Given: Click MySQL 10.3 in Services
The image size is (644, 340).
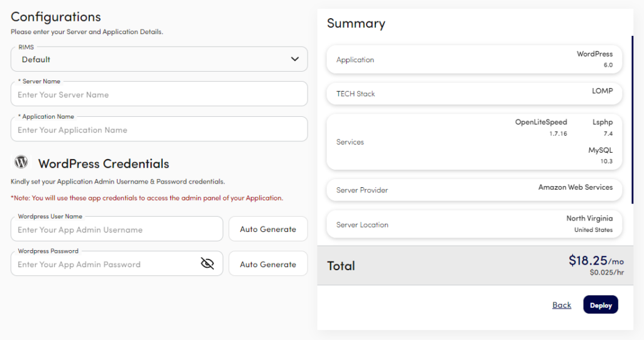Looking at the screenshot, I should 600,156.
